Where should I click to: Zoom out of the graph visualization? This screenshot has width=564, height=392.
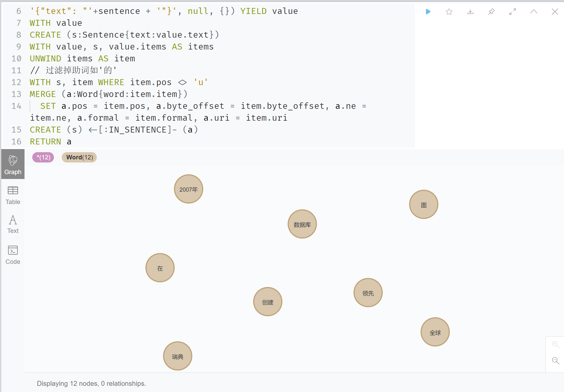click(555, 360)
